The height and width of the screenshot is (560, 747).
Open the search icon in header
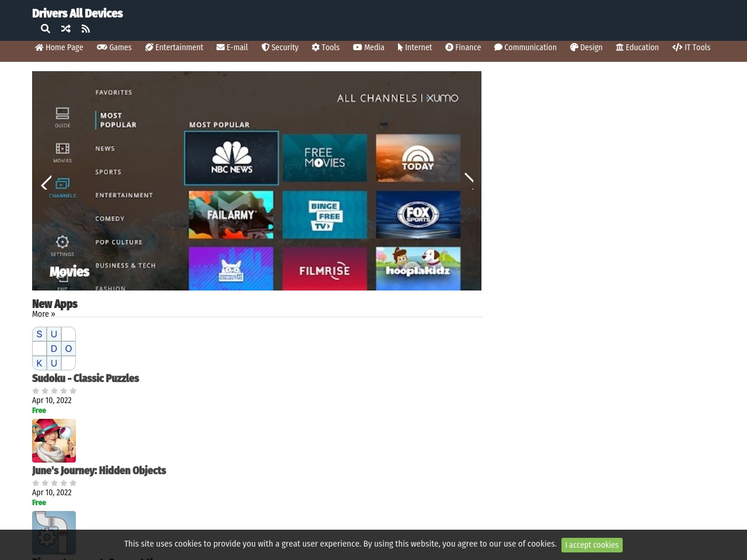[46, 29]
